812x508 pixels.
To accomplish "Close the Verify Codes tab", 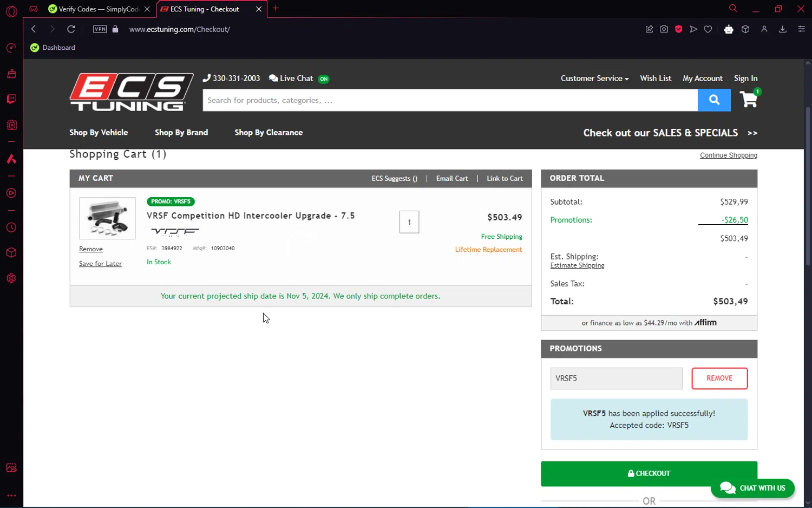I will tap(147, 9).
